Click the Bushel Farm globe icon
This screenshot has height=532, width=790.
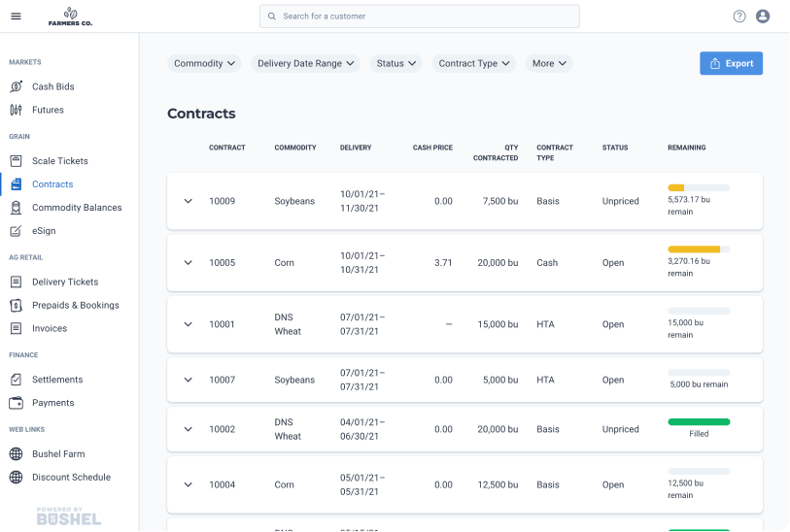point(17,454)
